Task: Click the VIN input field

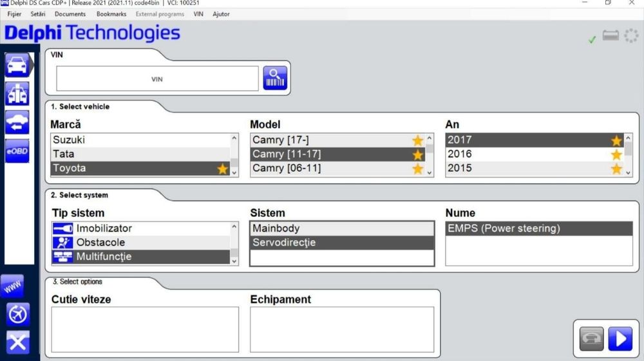Action: [x=157, y=79]
